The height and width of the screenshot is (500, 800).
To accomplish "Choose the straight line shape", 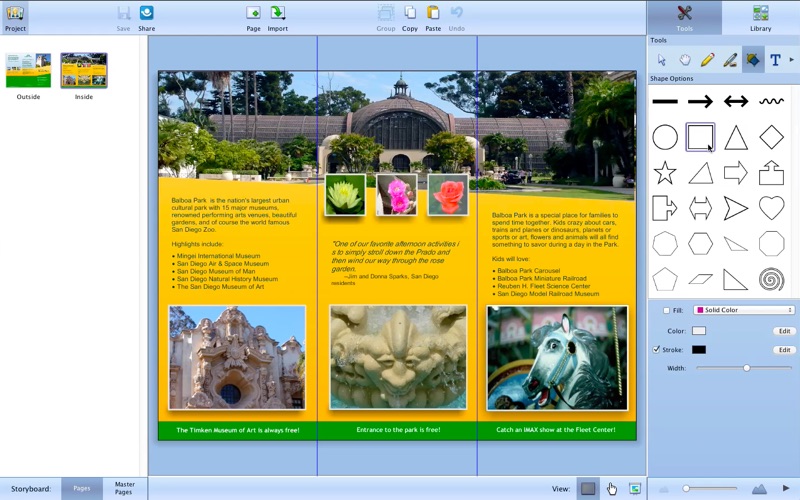I will pos(665,102).
